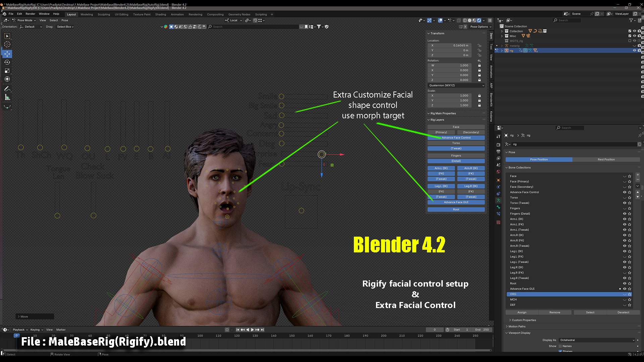The image size is (644, 362).
Task: Activate the Scale tool
Action: pos(7,71)
